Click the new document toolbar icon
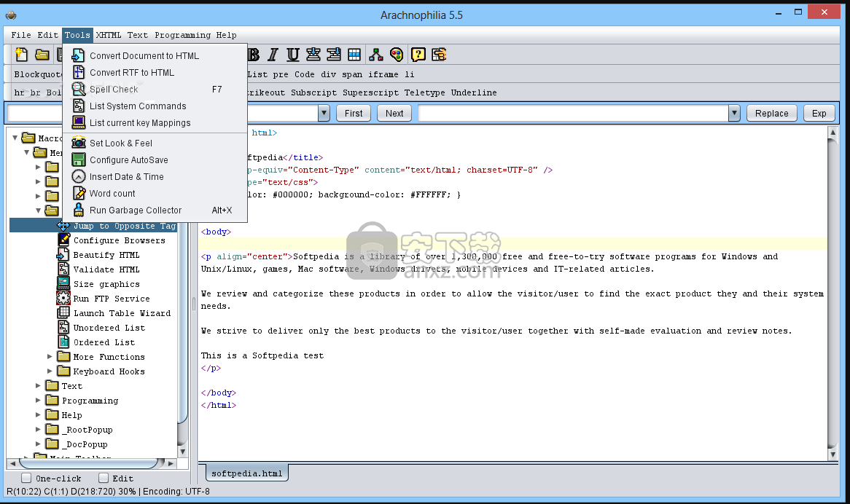850x504 pixels. coord(21,55)
